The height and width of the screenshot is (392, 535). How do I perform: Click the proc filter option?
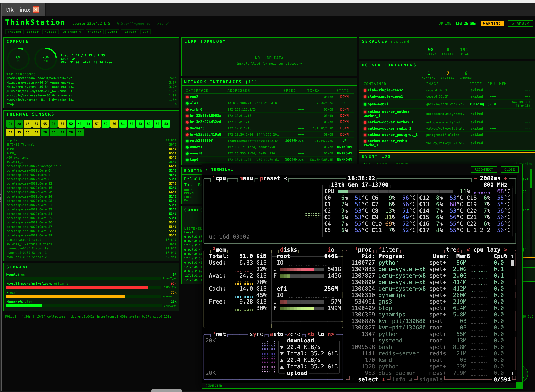coord(388,250)
